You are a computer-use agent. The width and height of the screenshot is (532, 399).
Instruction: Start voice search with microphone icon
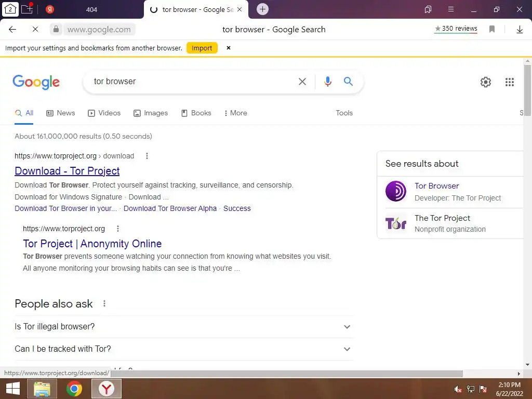[x=327, y=82]
